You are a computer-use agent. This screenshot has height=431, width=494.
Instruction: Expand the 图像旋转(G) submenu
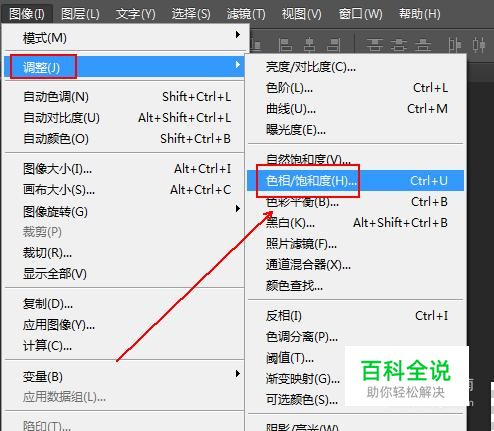click(x=238, y=209)
